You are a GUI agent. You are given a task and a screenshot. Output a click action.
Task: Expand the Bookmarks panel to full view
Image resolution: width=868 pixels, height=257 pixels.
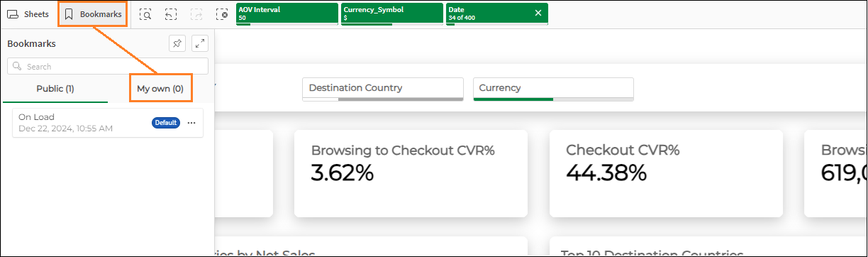[x=200, y=44]
